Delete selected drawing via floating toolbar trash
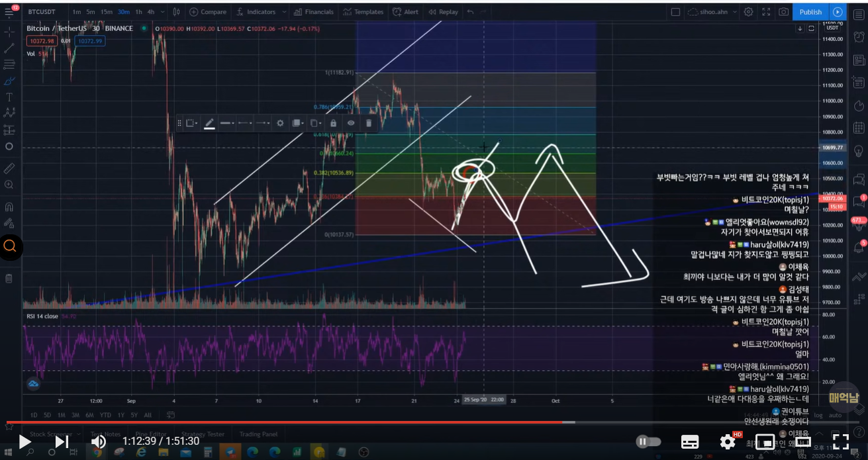Screen dimensions: 868x460 coord(369,123)
